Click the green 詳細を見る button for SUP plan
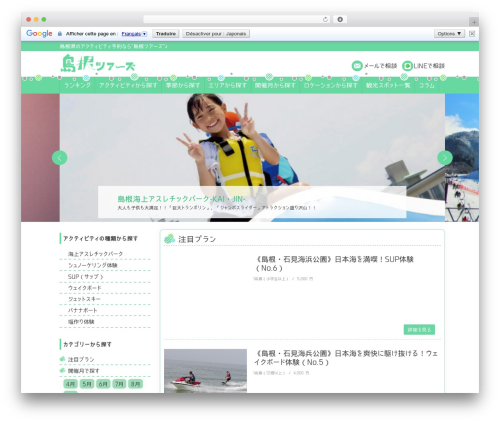The image size is (500, 423). click(419, 330)
